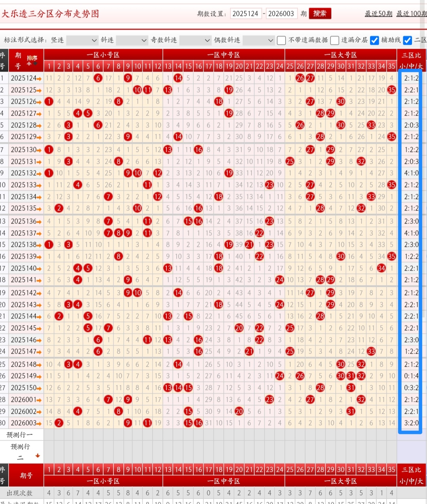
Task: Click period number 2025135
Action: click(23, 208)
